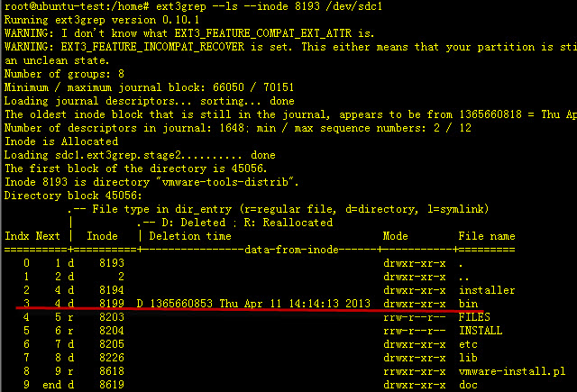Click inode 8203 in the FILES row
Viewport: 577px width, 392px height.
point(112,317)
